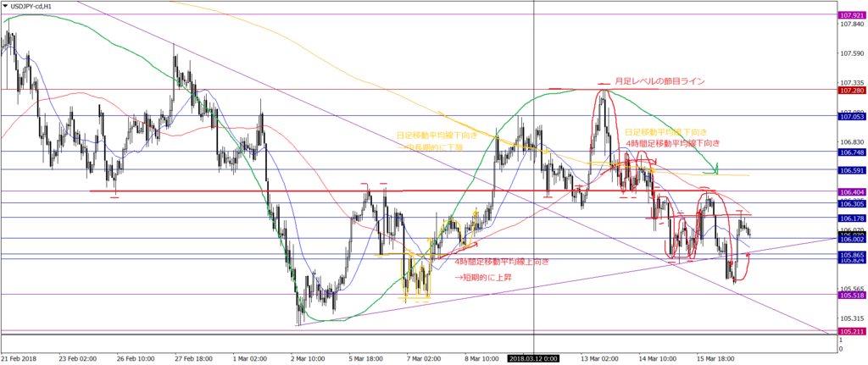Click the 105.565 scale value
Image resolution: width=868 pixels, height=365 pixels.
(853, 288)
